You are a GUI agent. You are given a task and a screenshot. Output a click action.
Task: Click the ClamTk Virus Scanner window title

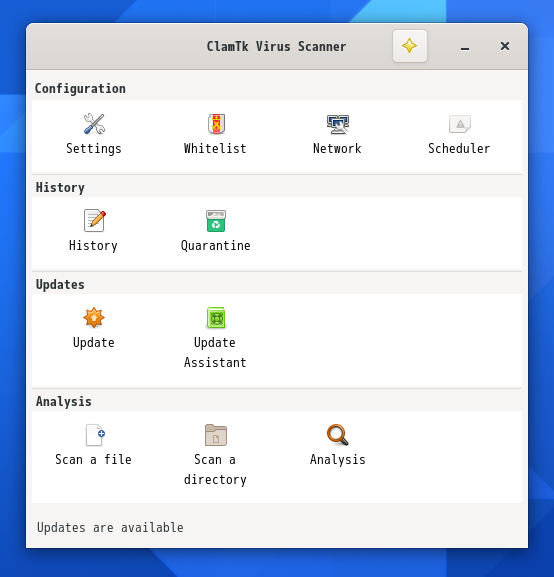tap(276, 47)
